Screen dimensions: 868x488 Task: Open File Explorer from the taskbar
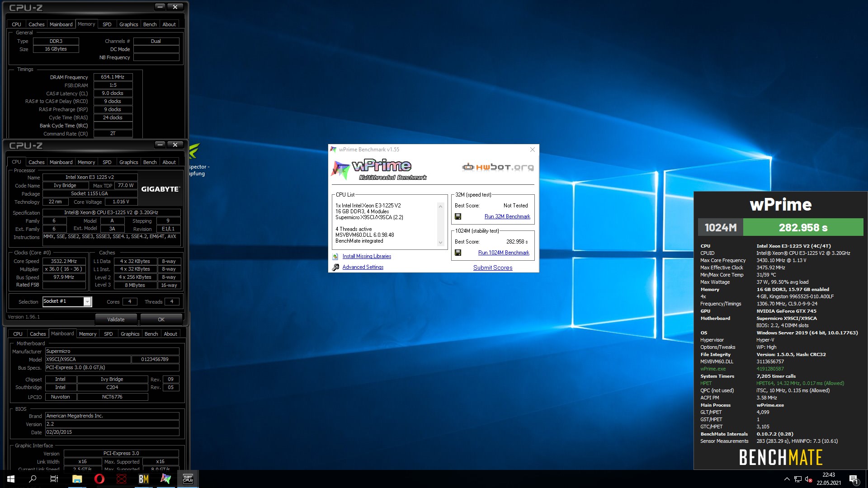point(77,479)
